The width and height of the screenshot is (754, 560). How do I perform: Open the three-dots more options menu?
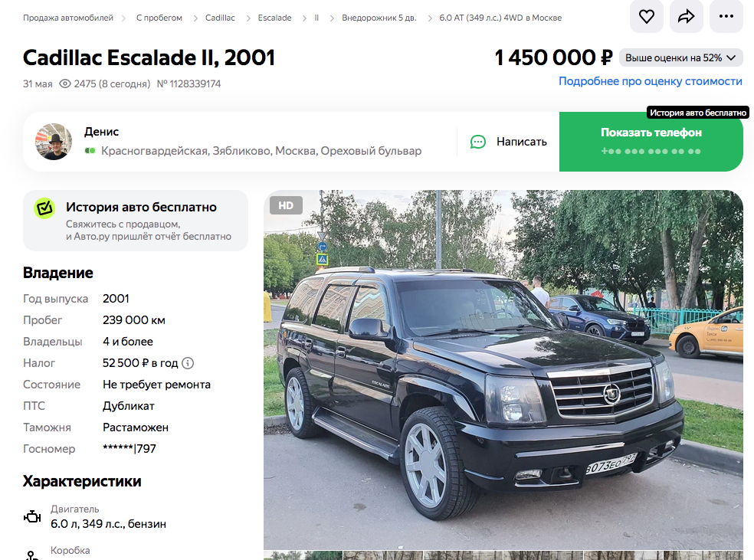click(x=726, y=16)
